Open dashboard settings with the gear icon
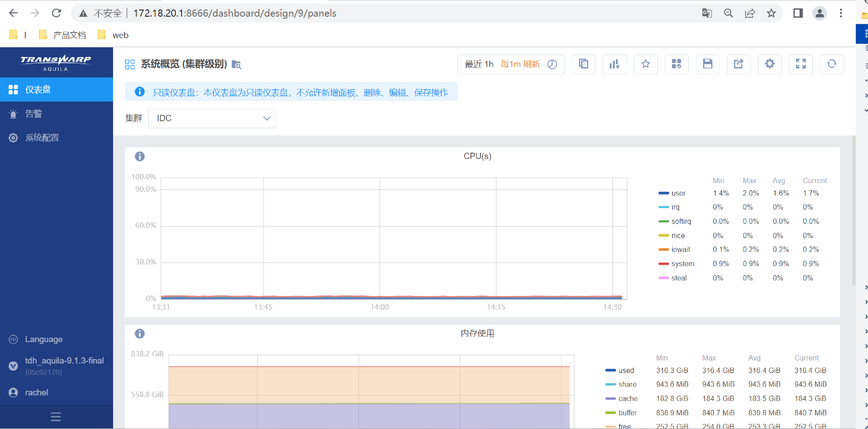868x429 pixels. tap(770, 64)
